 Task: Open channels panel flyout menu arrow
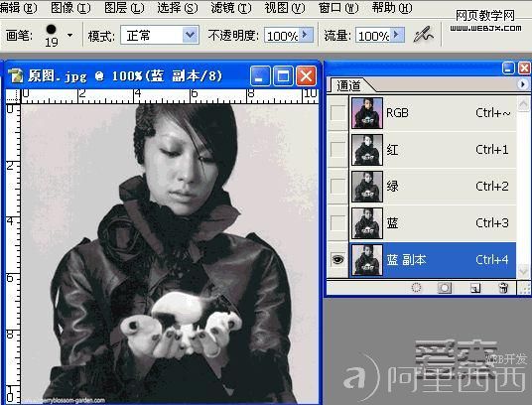point(522,83)
